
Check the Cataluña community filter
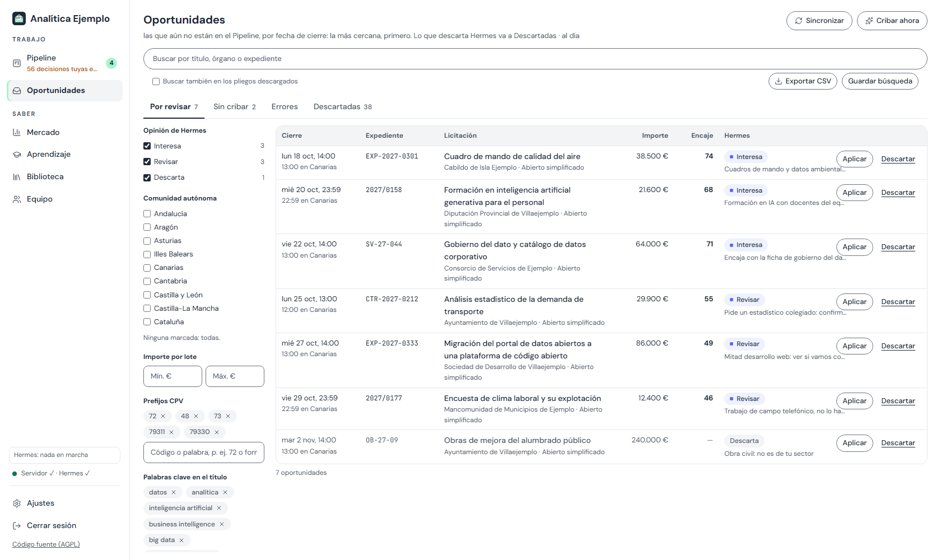tap(147, 322)
